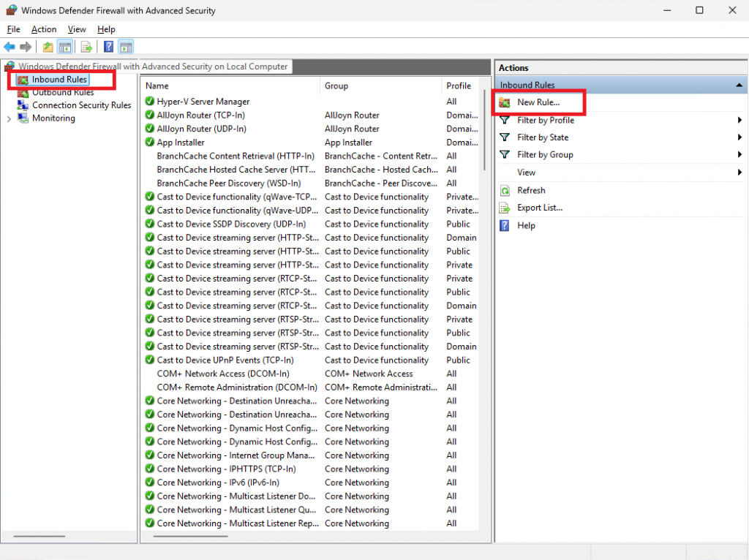Click the New Rule icon in Actions
749x560 pixels.
point(505,102)
